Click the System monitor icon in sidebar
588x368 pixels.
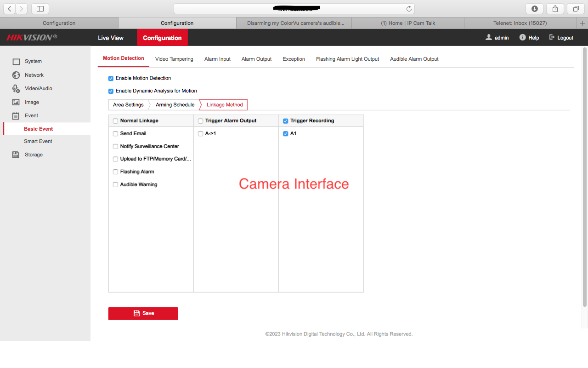click(16, 62)
